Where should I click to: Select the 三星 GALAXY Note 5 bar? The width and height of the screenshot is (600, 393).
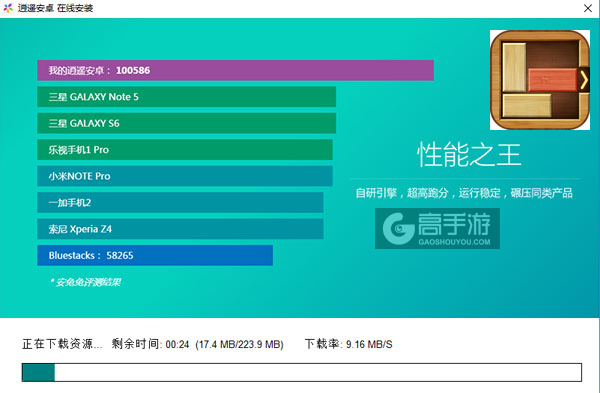[187, 97]
